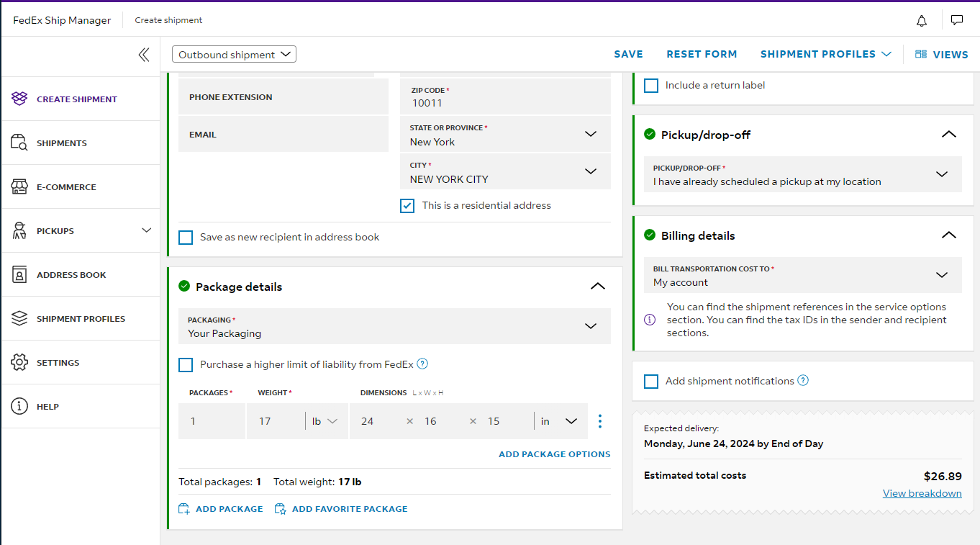Collapse the Package details section
Viewport: 980px width, 545px height.
[598, 287]
